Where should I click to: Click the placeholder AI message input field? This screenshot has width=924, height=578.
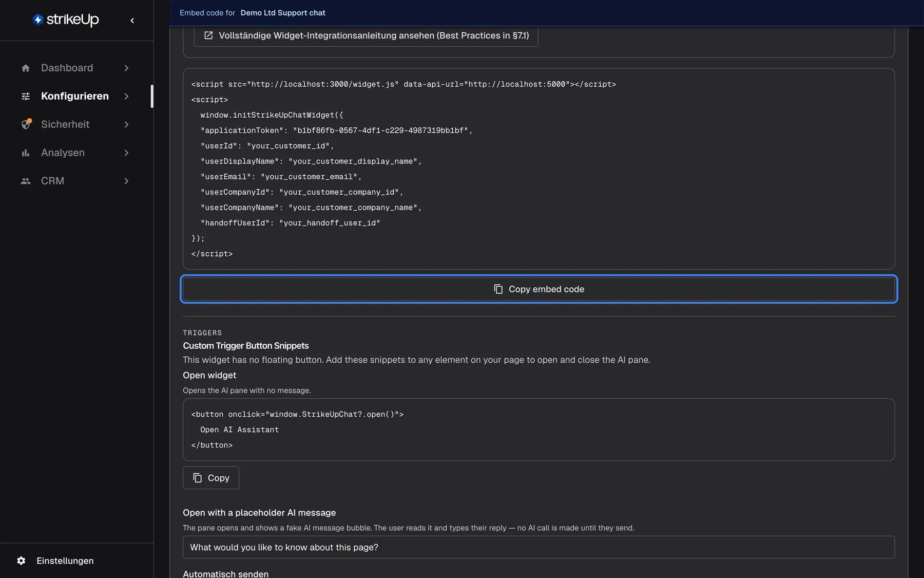coord(539,547)
